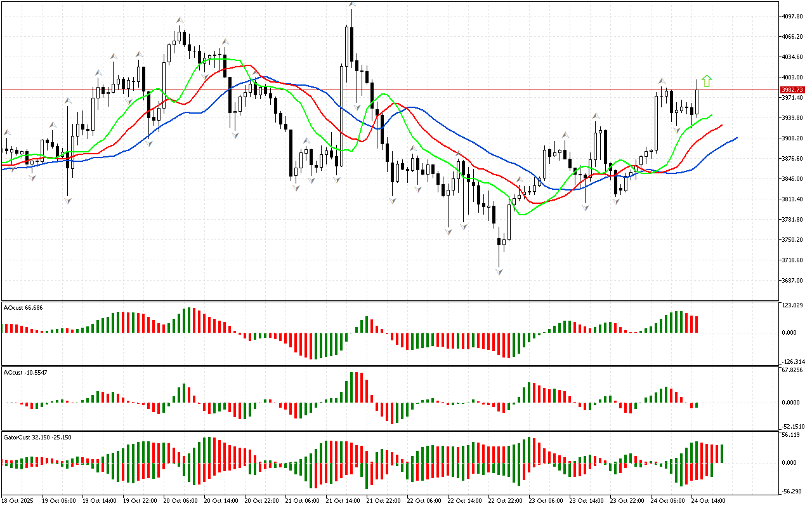812x508 pixels.
Task: Select the down fractal arrow below the 23 Oct 14:00 low
Action: pos(586,207)
